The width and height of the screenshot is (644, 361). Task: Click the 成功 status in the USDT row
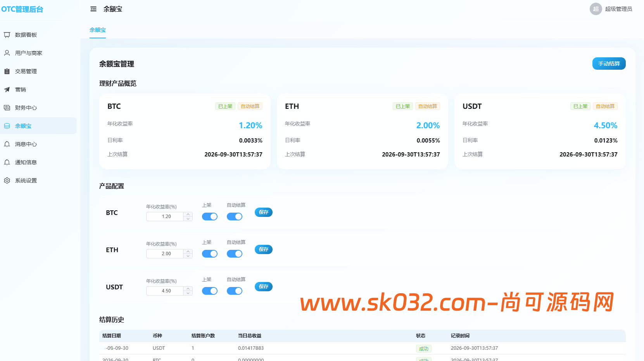(x=424, y=349)
